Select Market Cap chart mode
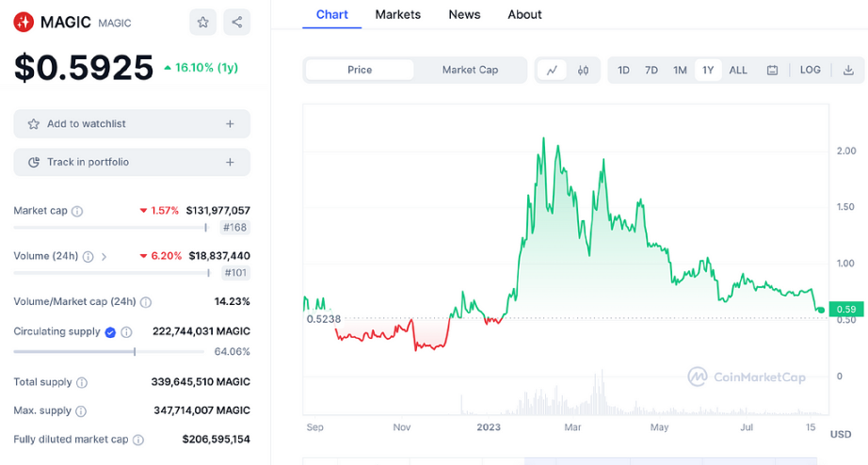Image resolution: width=868 pixels, height=465 pixels. [x=470, y=70]
